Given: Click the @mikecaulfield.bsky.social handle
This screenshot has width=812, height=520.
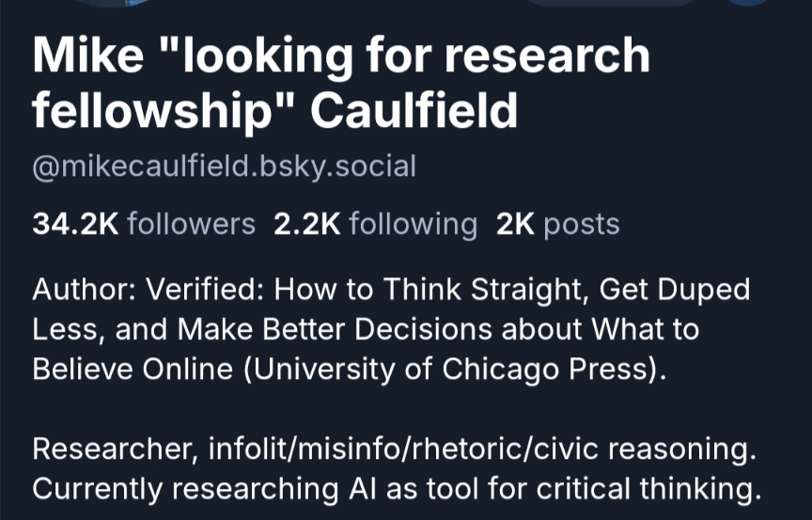Looking at the screenshot, I should (224, 166).
